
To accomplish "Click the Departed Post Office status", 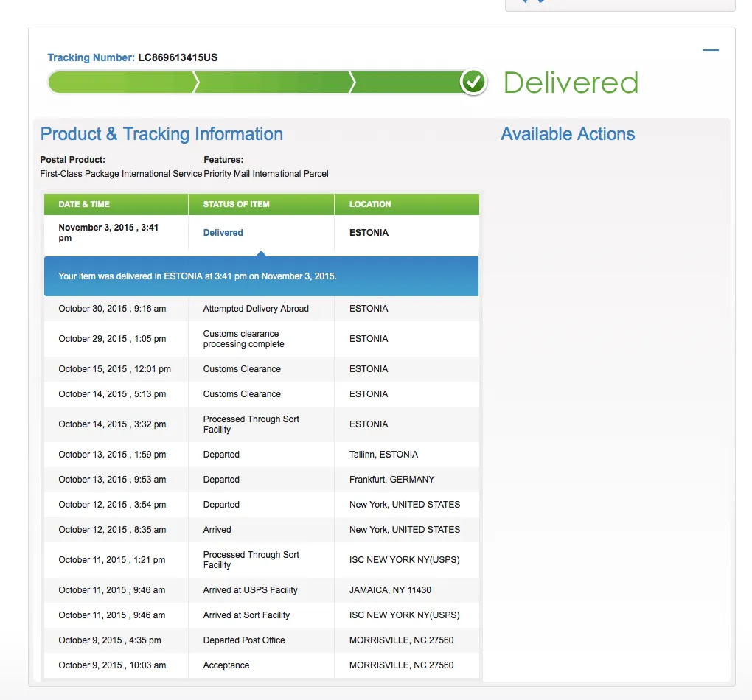I will pyautogui.click(x=243, y=640).
